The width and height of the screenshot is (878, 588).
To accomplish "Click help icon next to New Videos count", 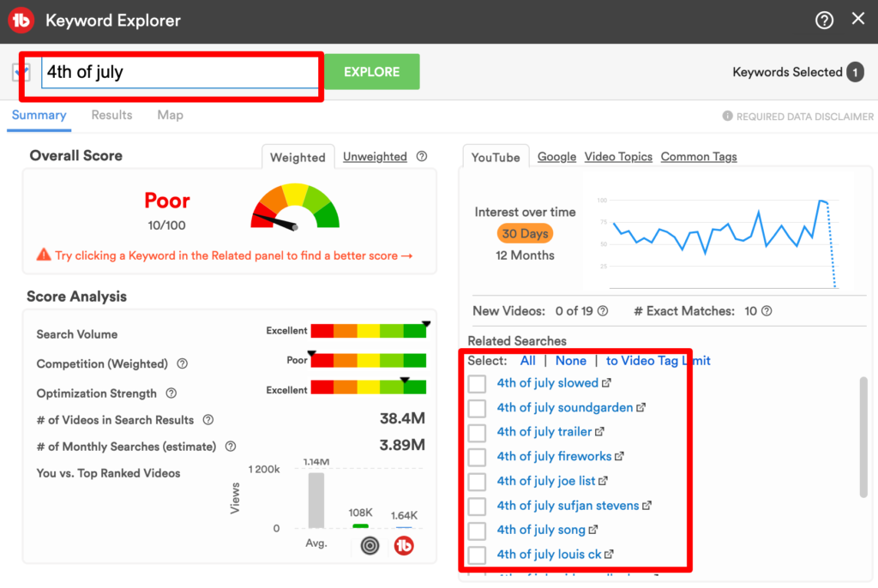I will pos(603,311).
